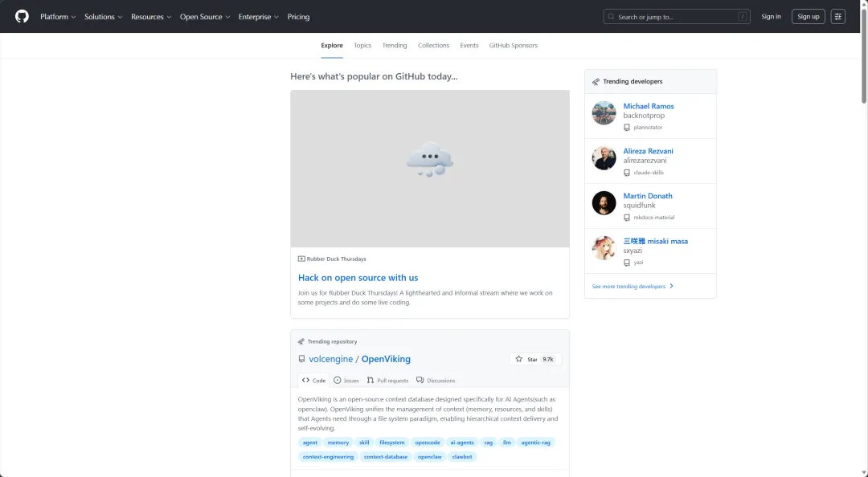Open the appearance settings icon button
This screenshot has height=477, width=868.
coord(837,17)
